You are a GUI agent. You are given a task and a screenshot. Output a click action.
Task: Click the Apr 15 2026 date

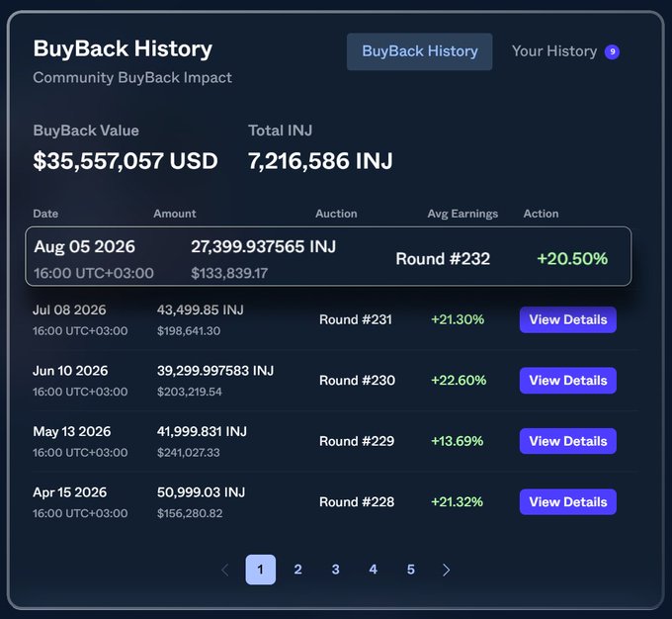coord(70,492)
